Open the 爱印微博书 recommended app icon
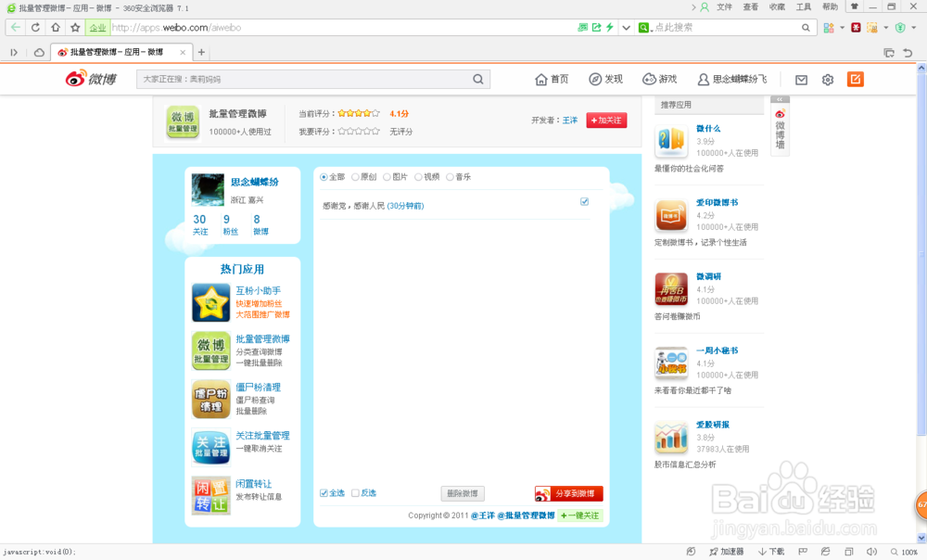The height and width of the screenshot is (560, 927). point(671,215)
